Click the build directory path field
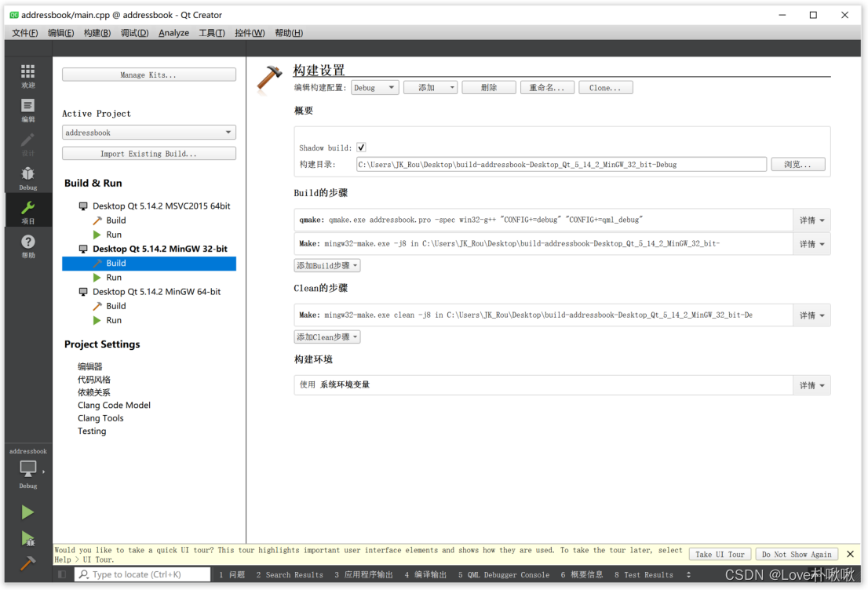Screen dimensions: 868x590 tap(561, 165)
